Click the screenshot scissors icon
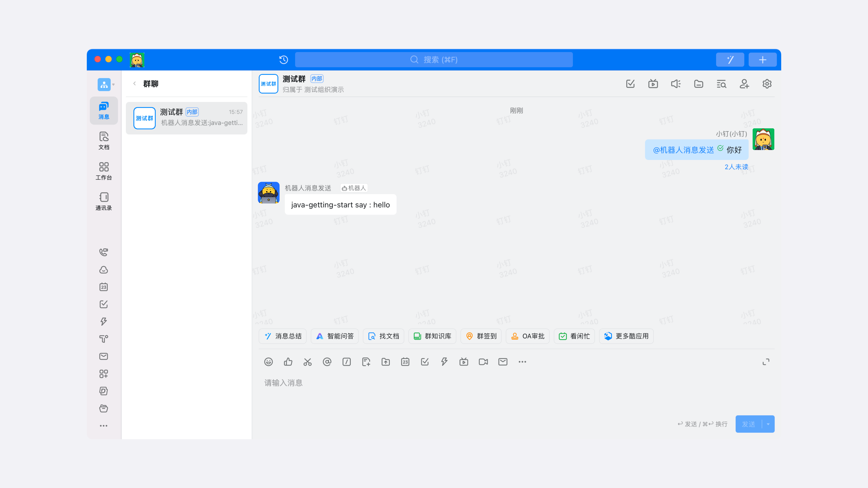The width and height of the screenshot is (868, 488). click(x=307, y=362)
